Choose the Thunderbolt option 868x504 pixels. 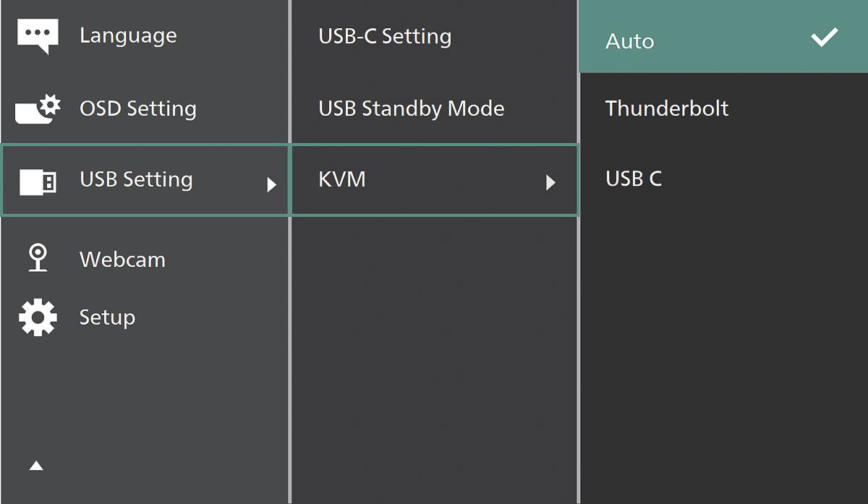pos(667,108)
